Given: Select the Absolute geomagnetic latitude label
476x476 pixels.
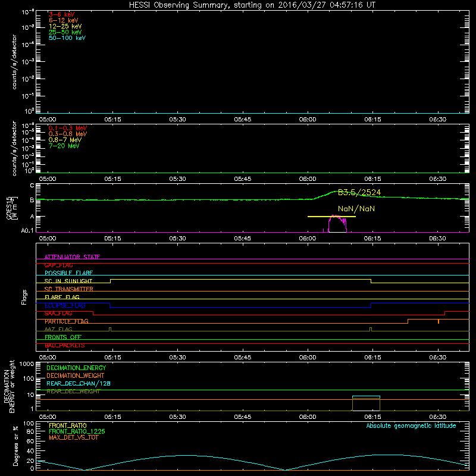Looking at the screenshot, I should click(411, 426).
